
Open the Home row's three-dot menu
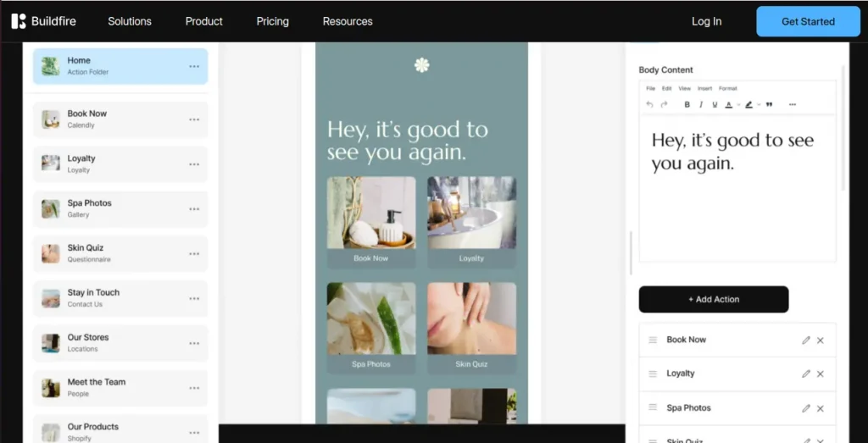[x=194, y=66]
